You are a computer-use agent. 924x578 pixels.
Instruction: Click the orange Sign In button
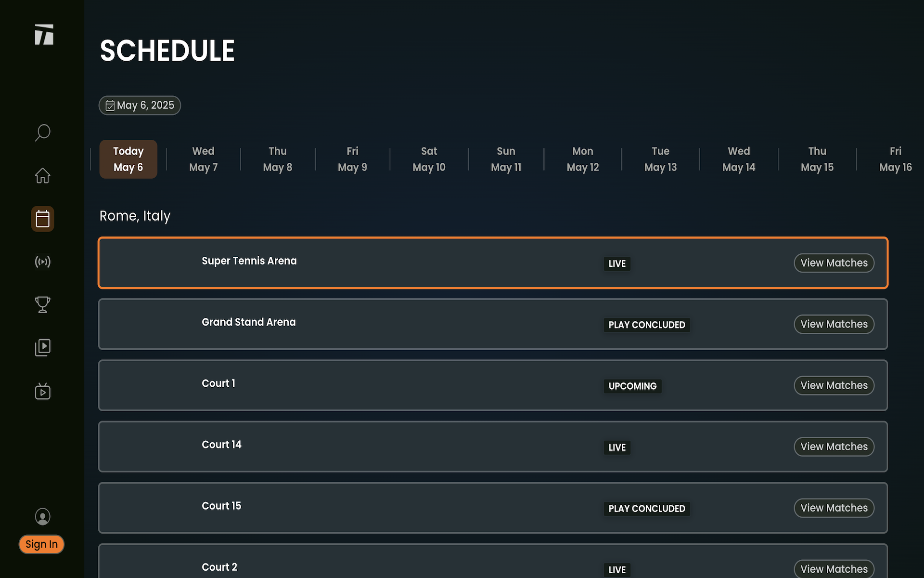(41, 544)
